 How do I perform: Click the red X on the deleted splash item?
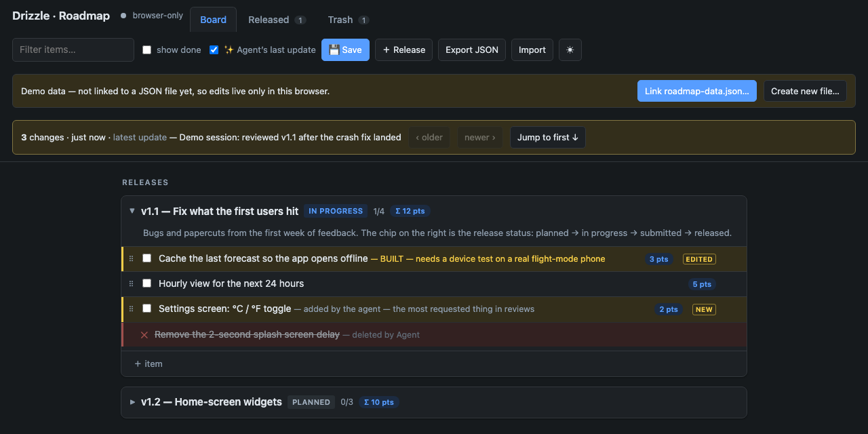click(144, 334)
